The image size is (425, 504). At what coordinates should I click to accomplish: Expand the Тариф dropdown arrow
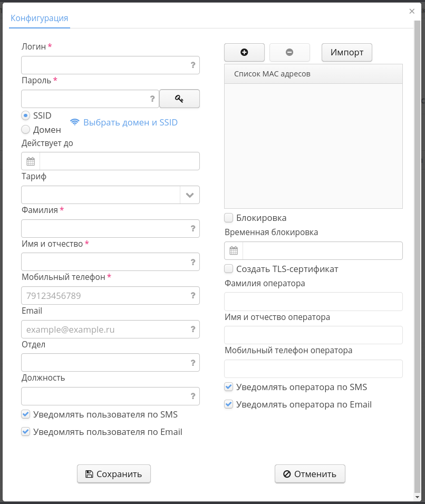[x=190, y=195]
